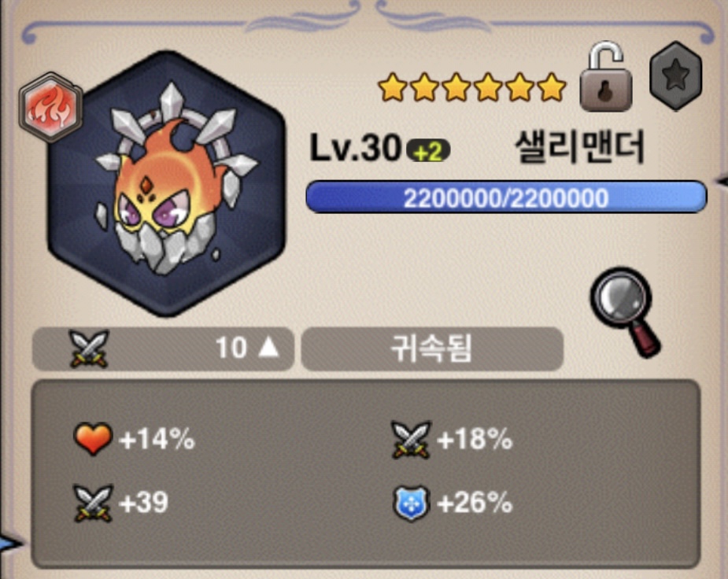The width and height of the screenshot is (728, 579).
Task: Click the 귀속됨 bound label
Action: point(432,349)
